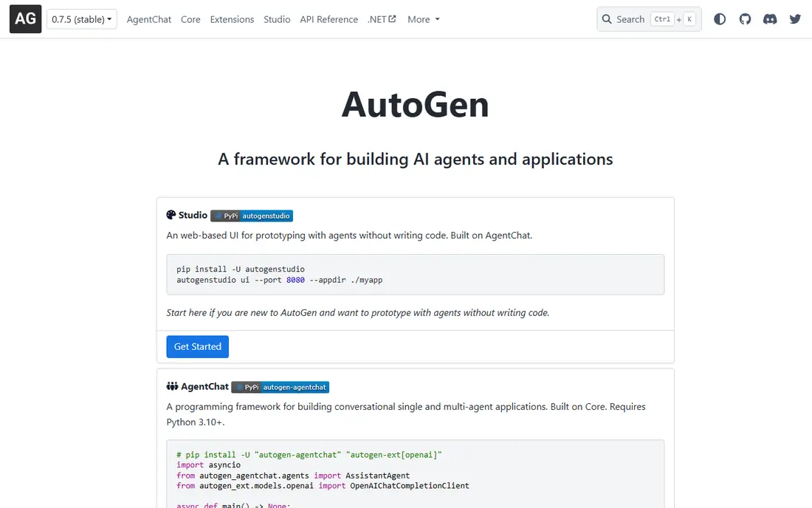This screenshot has width=812, height=508.
Task: Open the GitHub repository icon
Action: point(745,19)
